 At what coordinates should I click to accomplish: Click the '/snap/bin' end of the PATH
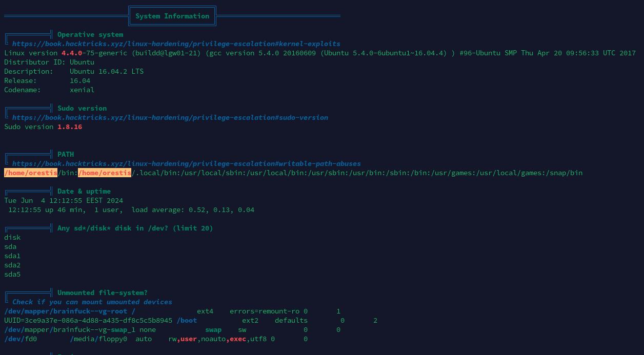[x=564, y=173]
